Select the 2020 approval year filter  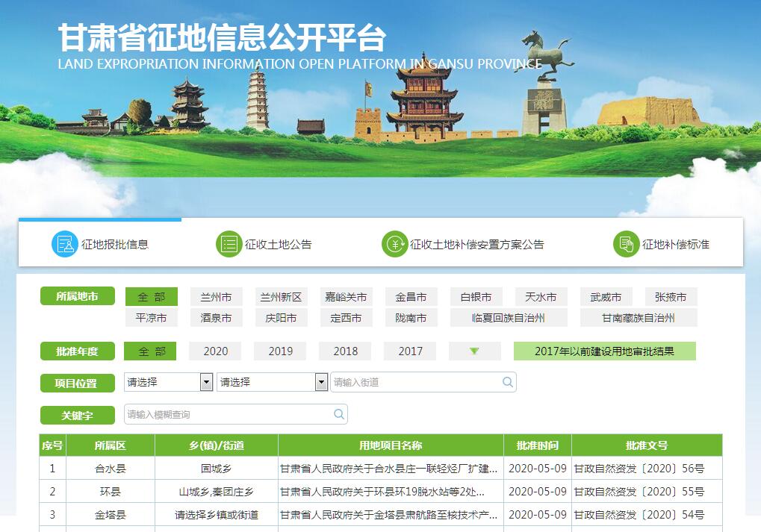(216, 351)
